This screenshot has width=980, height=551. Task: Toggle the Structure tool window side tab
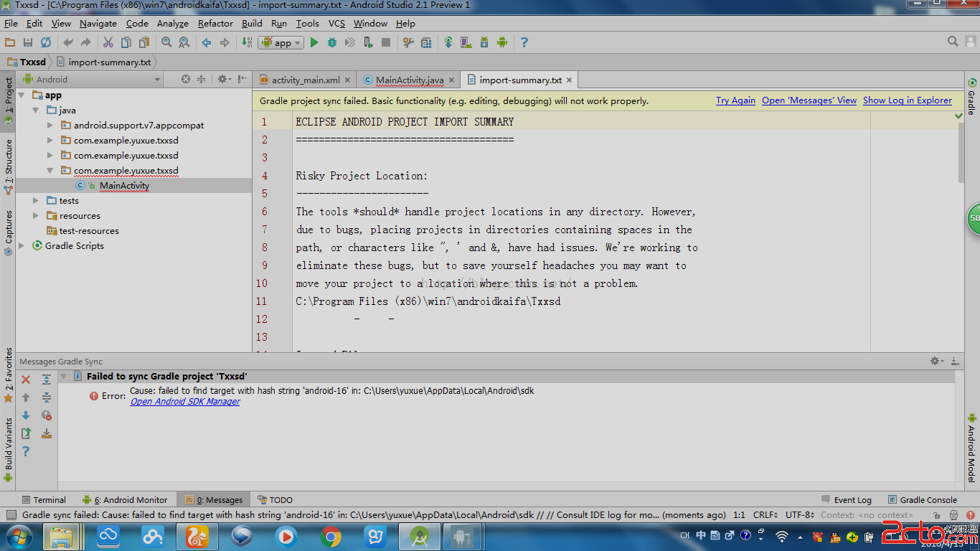[8, 166]
